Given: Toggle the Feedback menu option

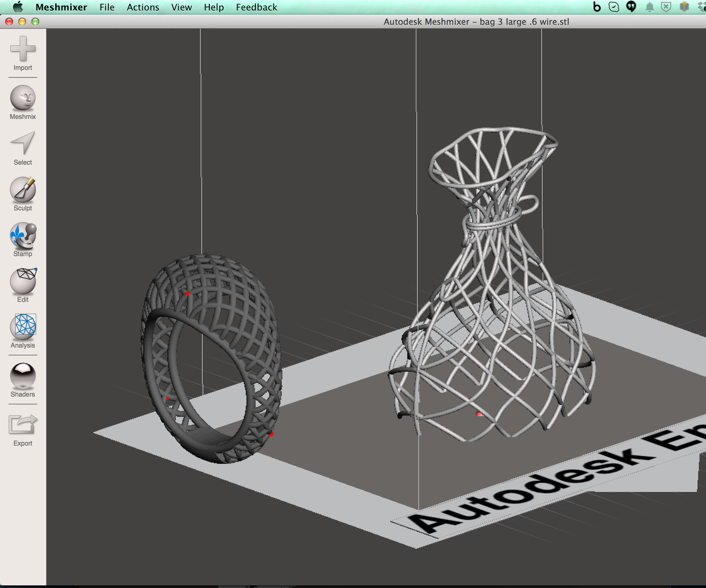Looking at the screenshot, I should pyautogui.click(x=256, y=7).
